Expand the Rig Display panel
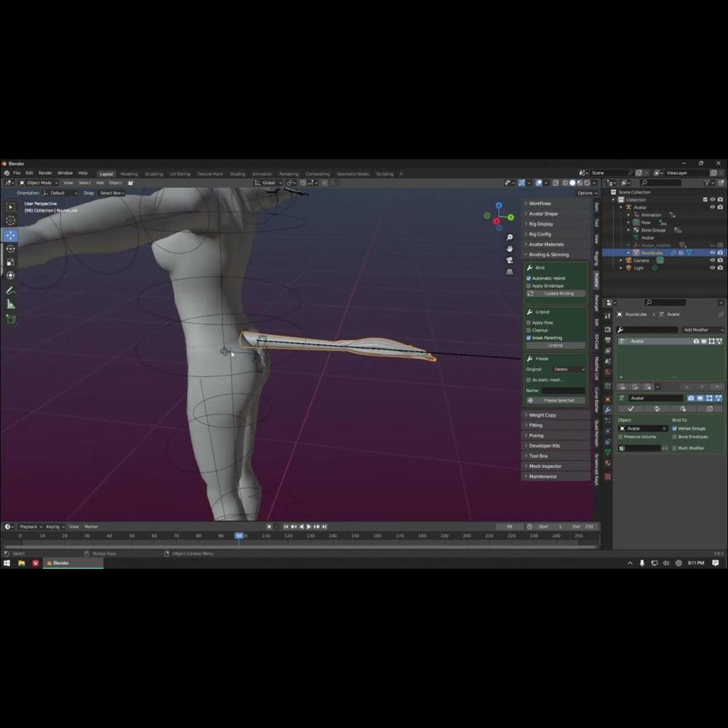Viewport: 728px width, 728px height. pos(556,223)
